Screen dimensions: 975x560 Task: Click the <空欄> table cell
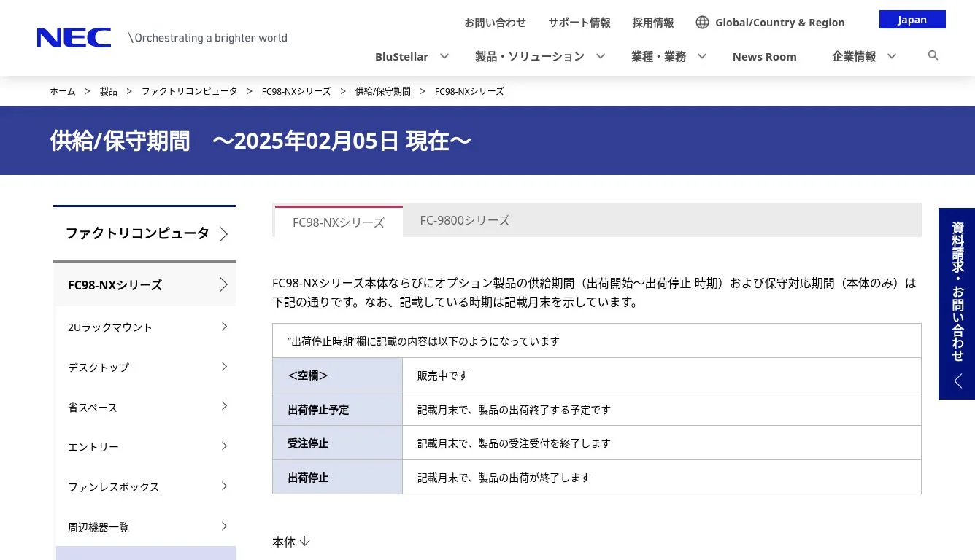[337, 375]
